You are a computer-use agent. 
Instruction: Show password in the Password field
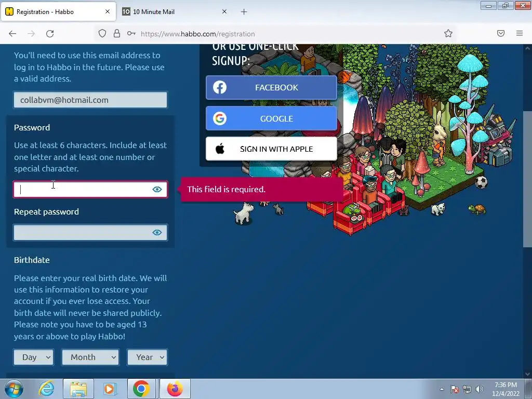tap(157, 189)
